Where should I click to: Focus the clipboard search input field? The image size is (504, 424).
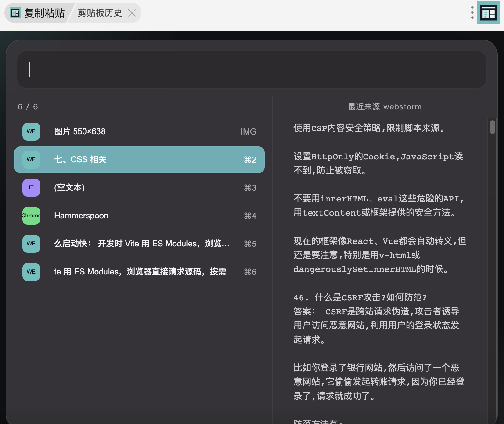coord(251,69)
